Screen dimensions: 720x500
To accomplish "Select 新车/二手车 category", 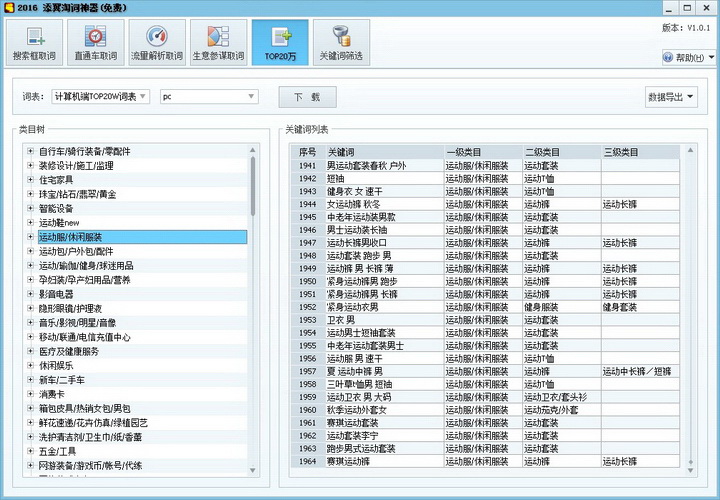I will (62, 380).
